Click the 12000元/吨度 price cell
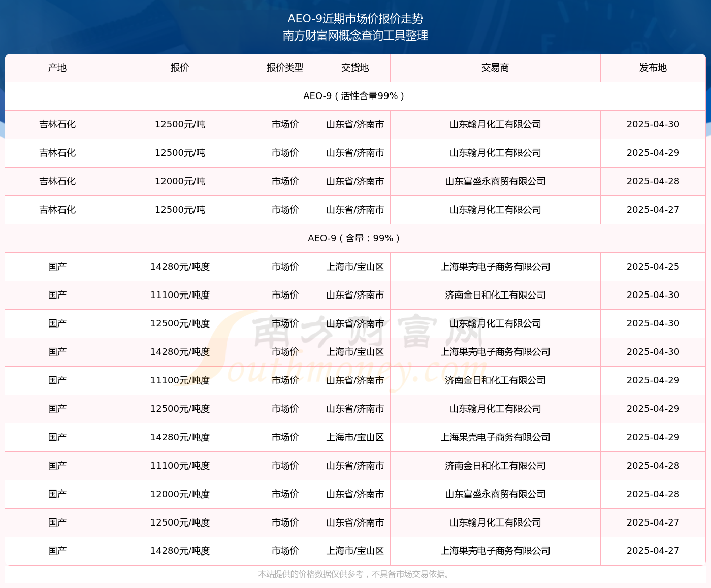Screen dimensions: 711x588 point(180,494)
